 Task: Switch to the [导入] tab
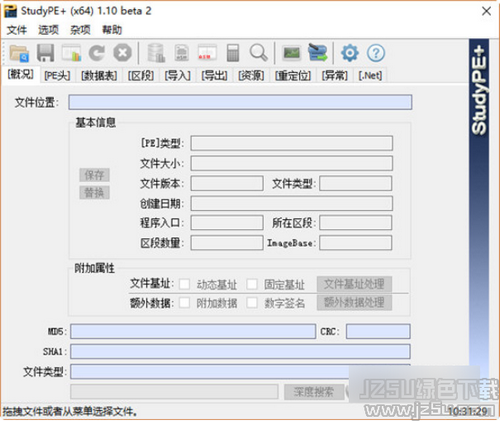177,76
